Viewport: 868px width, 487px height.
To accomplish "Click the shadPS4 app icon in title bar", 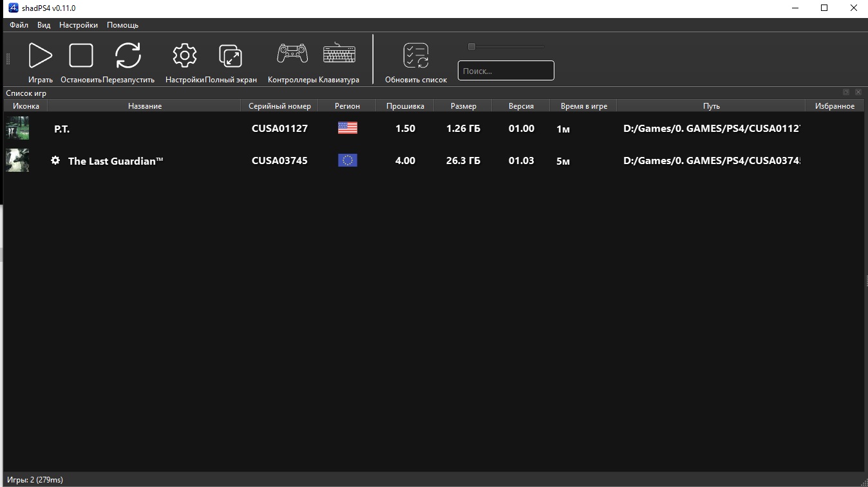I will tap(13, 8).
